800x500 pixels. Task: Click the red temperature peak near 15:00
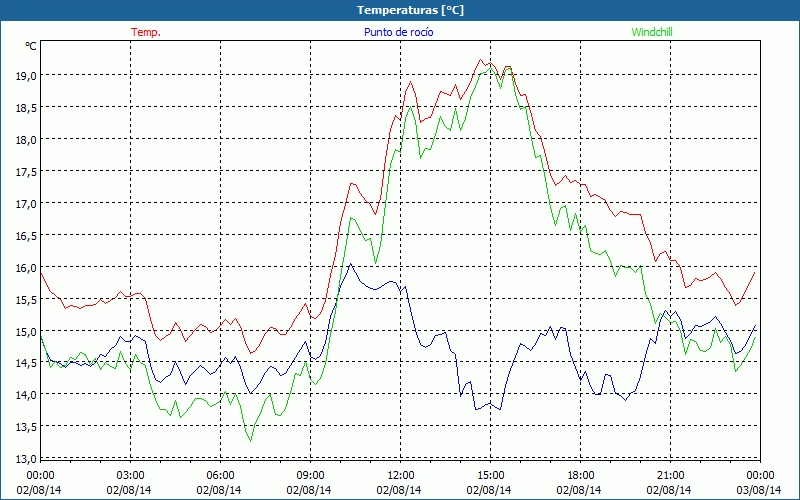(481, 59)
